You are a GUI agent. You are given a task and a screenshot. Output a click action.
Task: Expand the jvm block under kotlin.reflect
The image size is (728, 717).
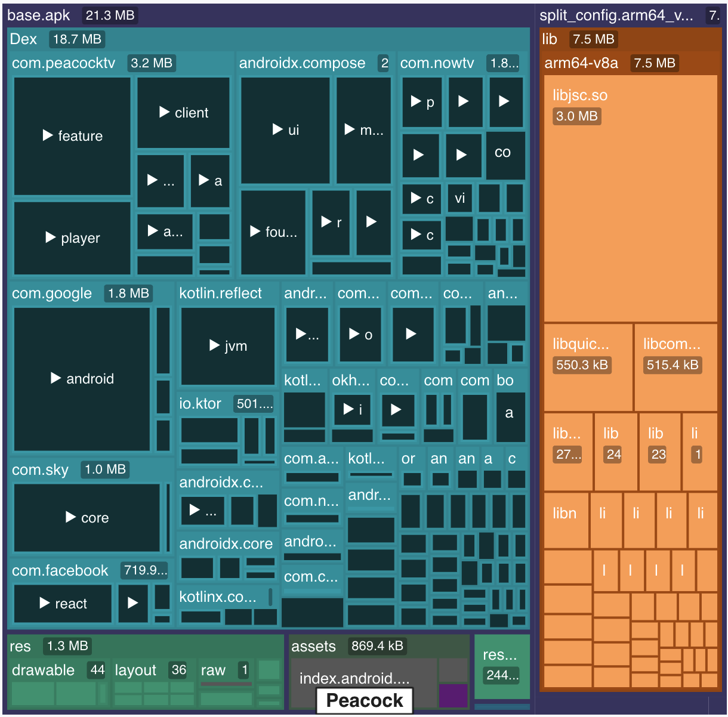[x=228, y=346]
